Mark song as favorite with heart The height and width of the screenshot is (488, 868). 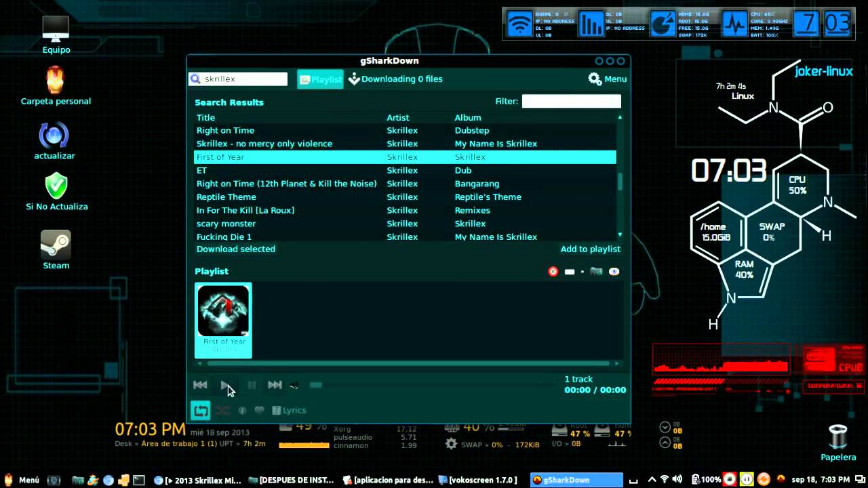(259, 410)
